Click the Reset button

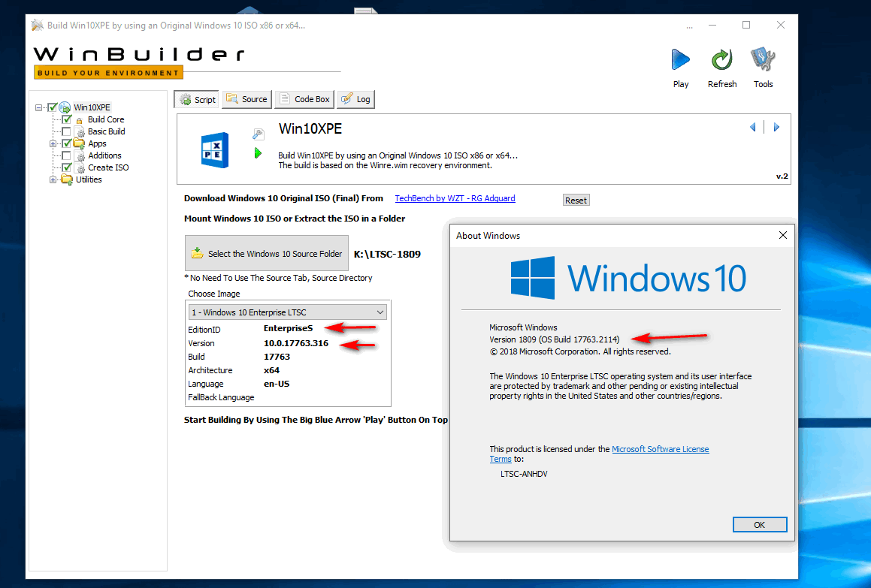click(576, 201)
